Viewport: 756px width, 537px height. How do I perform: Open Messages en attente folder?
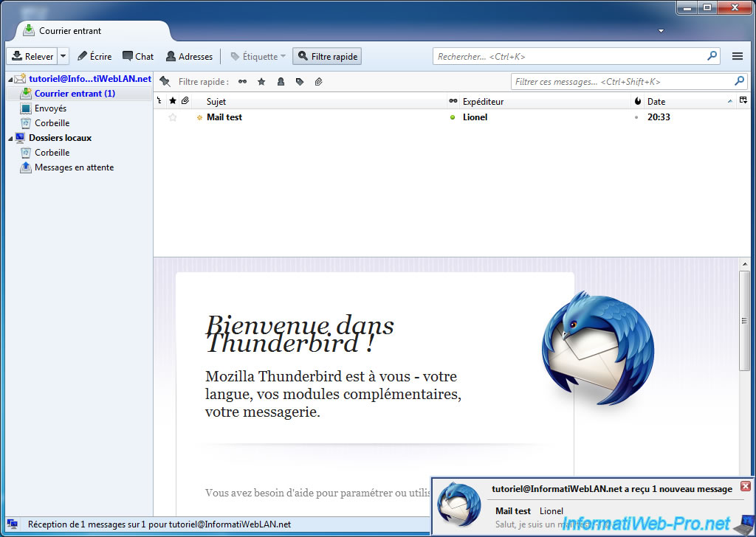(75, 167)
